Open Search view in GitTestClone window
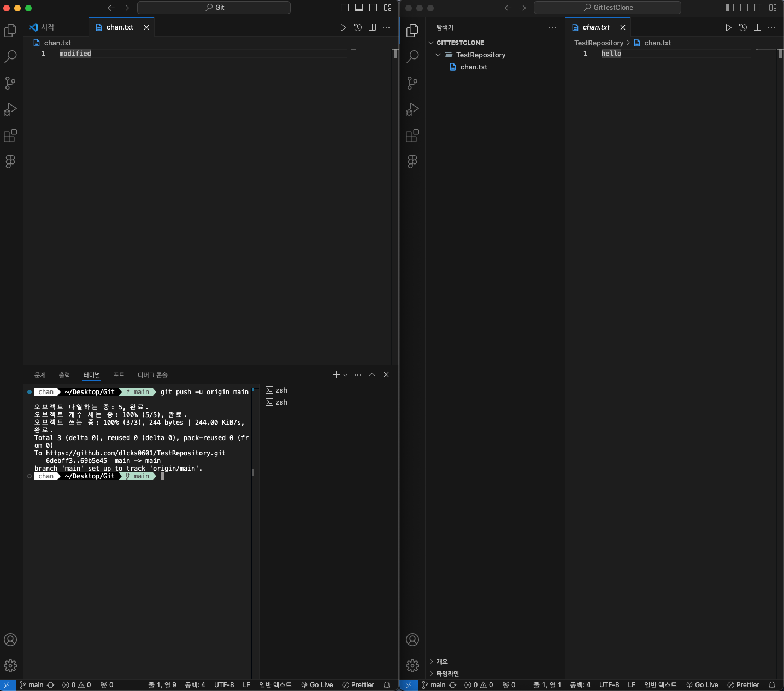The height and width of the screenshot is (691, 784). (412, 56)
